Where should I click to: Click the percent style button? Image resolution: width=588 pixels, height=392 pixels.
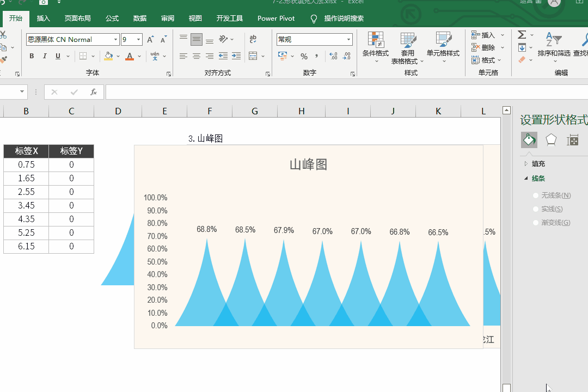point(304,56)
